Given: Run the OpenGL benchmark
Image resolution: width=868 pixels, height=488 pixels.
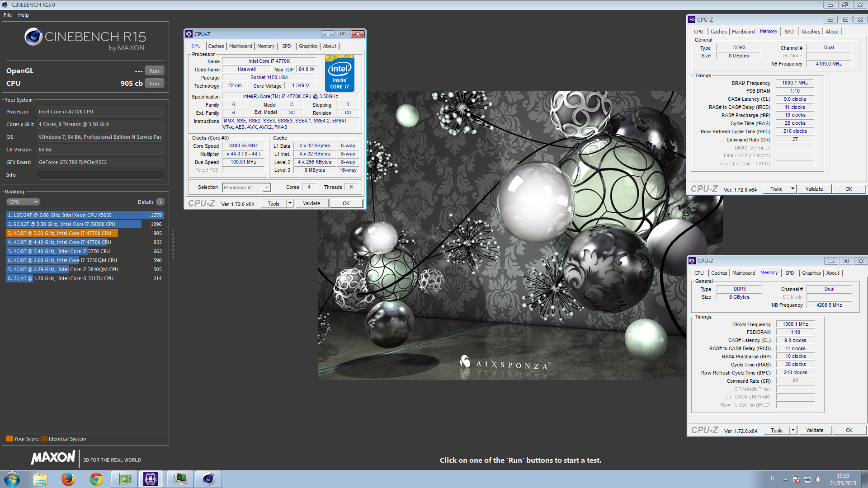Looking at the screenshot, I should [x=155, y=71].
